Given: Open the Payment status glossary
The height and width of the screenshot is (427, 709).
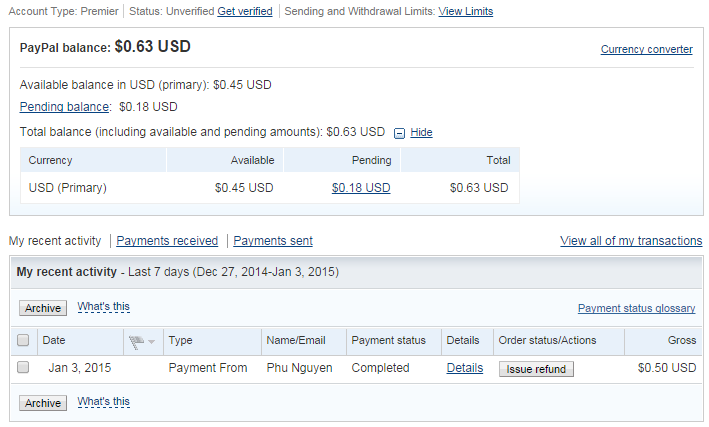Looking at the screenshot, I should [636, 308].
